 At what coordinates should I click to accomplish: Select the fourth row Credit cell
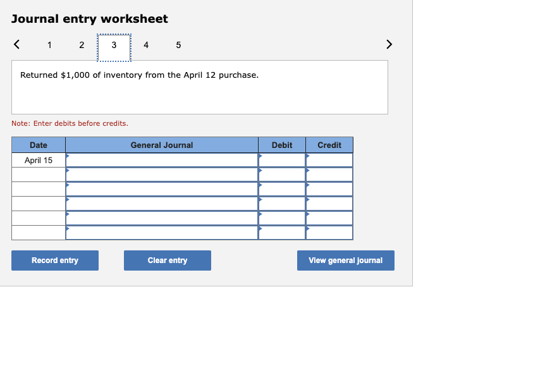coord(329,204)
